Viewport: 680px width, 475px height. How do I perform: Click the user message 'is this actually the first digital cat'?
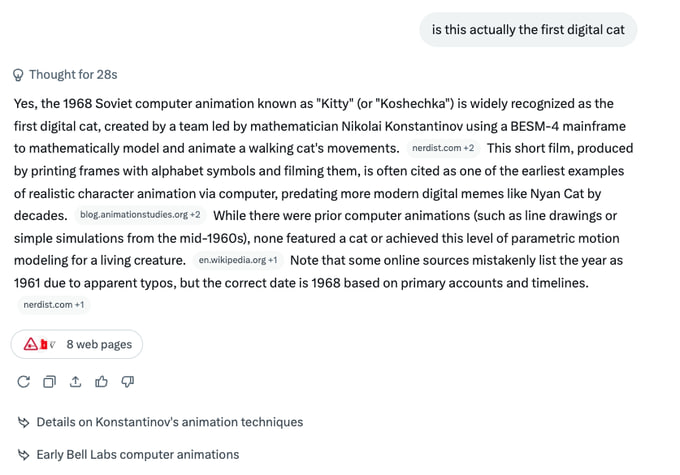click(x=528, y=30)
